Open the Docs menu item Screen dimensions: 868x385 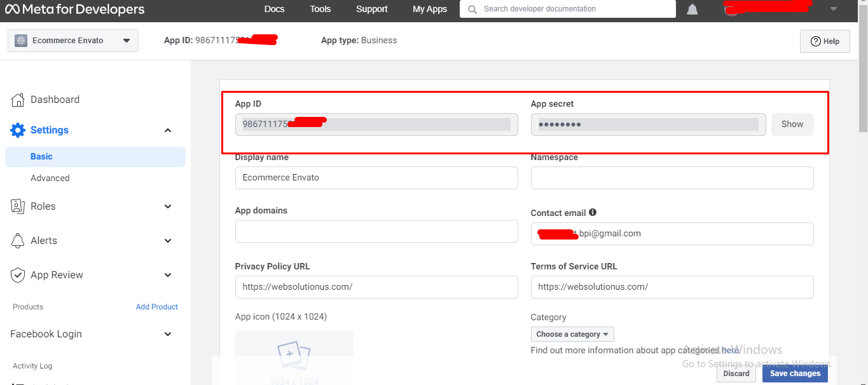tap(274, 9)
